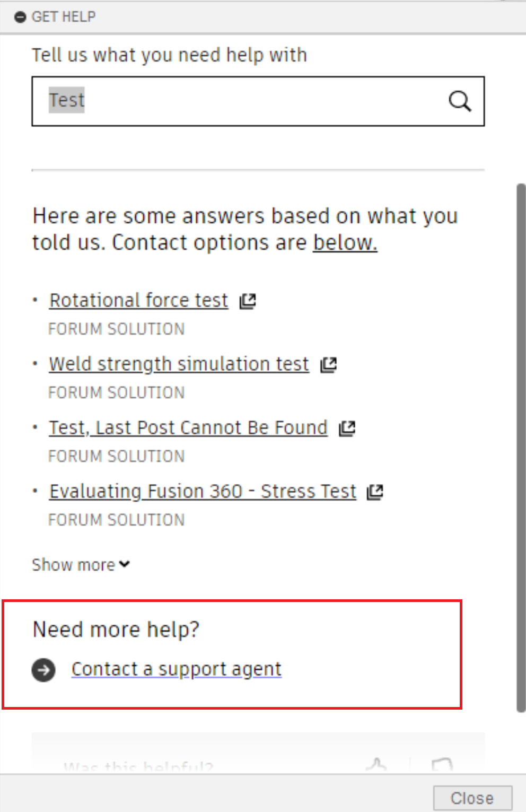Viewport: 526px width, 812px height.
Task: Click external link icon beside Evaluating Fusion 360
Action: pos(375,492)
